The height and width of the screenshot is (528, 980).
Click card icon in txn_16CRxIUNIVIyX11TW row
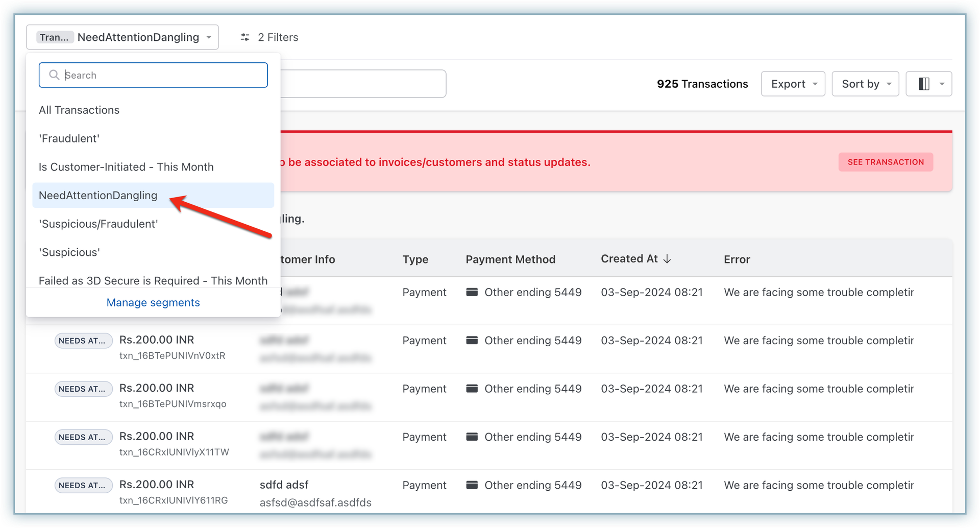point(472,437)
